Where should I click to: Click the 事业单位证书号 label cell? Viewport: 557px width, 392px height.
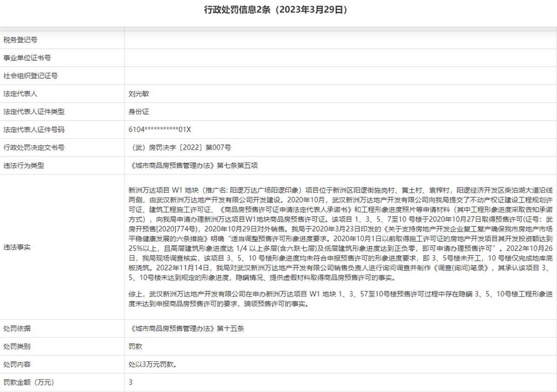coord(27,58)
